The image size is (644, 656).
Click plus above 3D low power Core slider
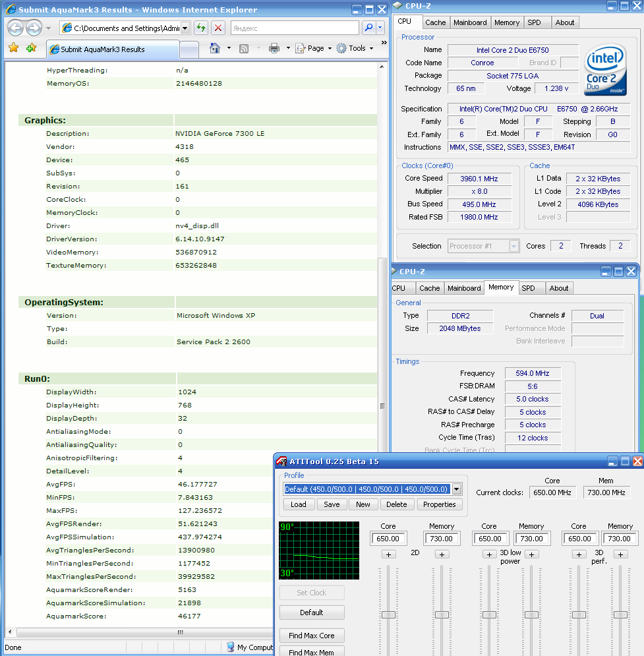pyautogui.click(x=489, y=554)
